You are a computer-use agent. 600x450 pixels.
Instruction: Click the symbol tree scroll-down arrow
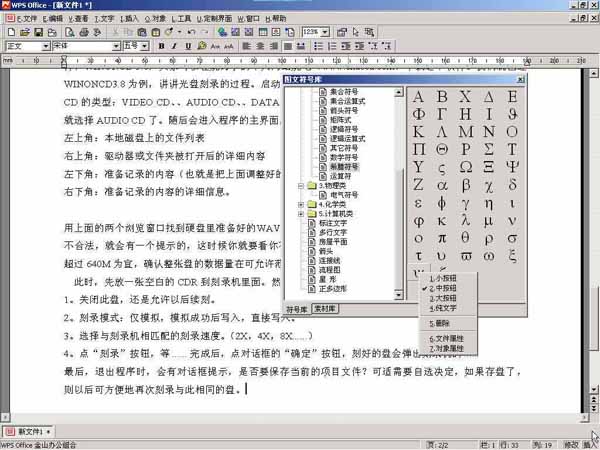(399, 295)
